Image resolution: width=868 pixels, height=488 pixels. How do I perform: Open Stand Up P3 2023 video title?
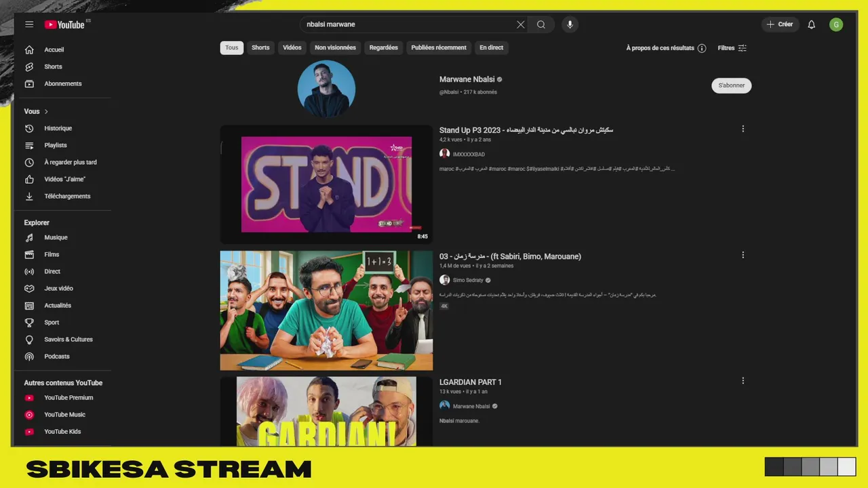(526, 130)
